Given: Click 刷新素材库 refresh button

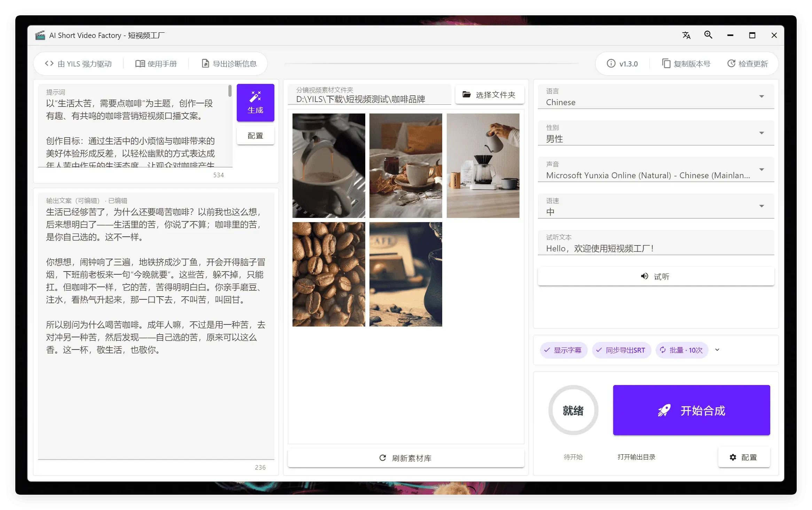Looking at the screenshot, I should point(406,458).
